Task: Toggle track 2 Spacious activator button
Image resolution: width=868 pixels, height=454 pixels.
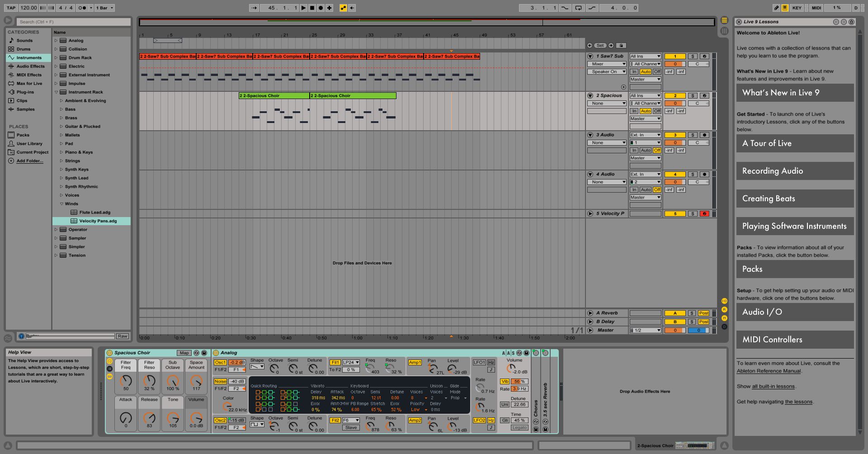Action: pos(675,96)
